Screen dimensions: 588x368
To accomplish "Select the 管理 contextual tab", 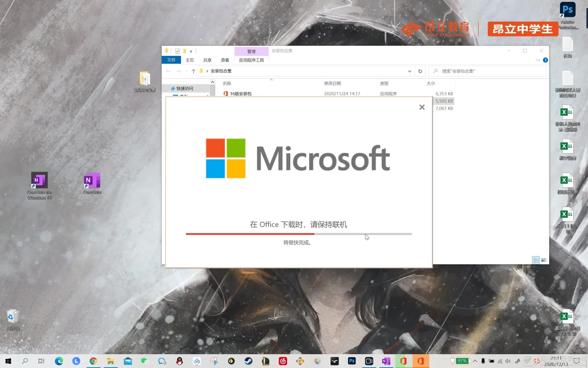I will (251, 51).
